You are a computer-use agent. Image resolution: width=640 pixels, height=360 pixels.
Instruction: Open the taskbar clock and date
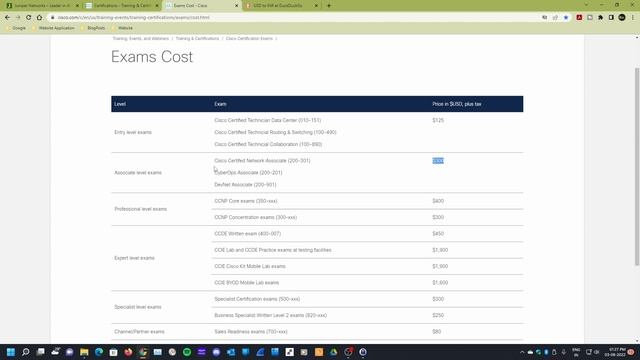point(616,352)
